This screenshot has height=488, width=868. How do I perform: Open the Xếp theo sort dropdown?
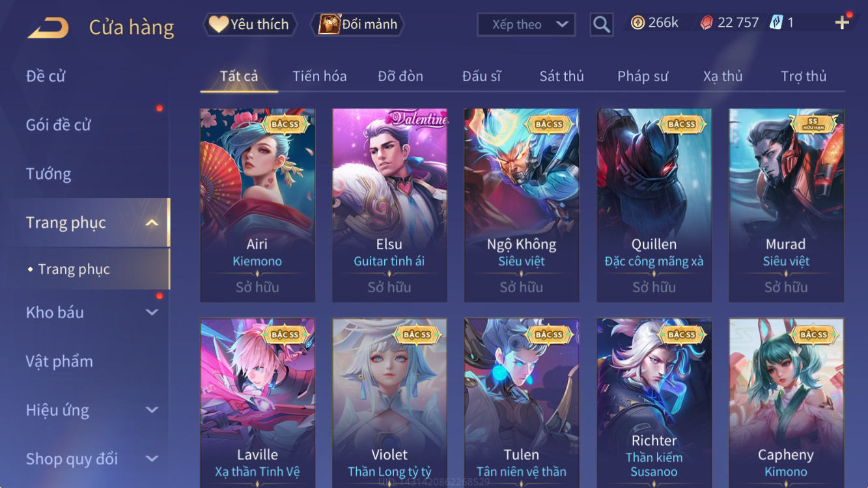point(526,25)
